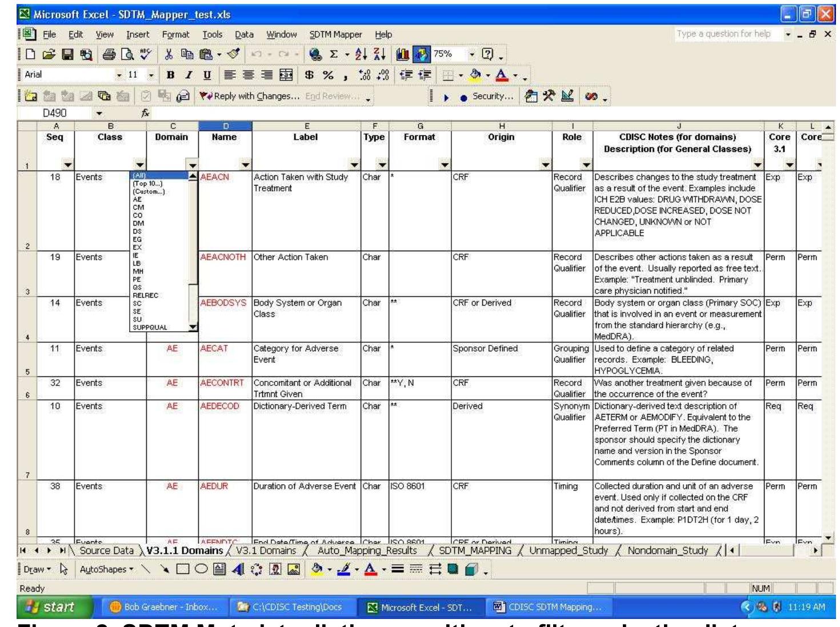Select the Oval shape tool
The image size is (840, 627).
pos(201,569)
